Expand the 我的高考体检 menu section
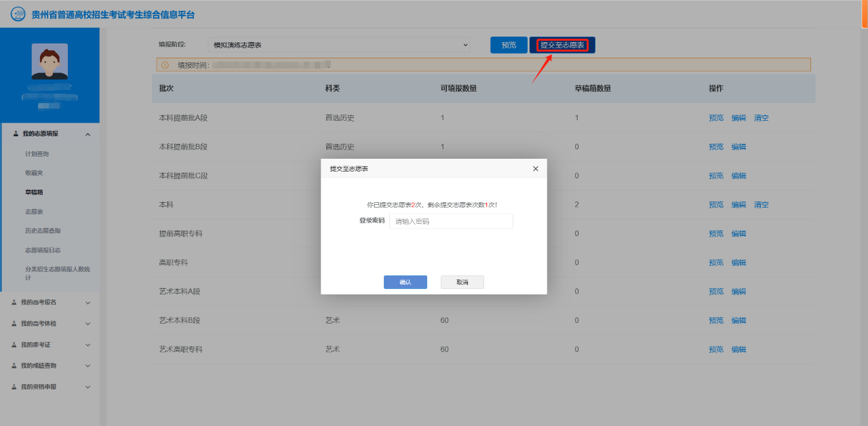Image resolution: width=868 pixels, height=426 pixels. 87,324
